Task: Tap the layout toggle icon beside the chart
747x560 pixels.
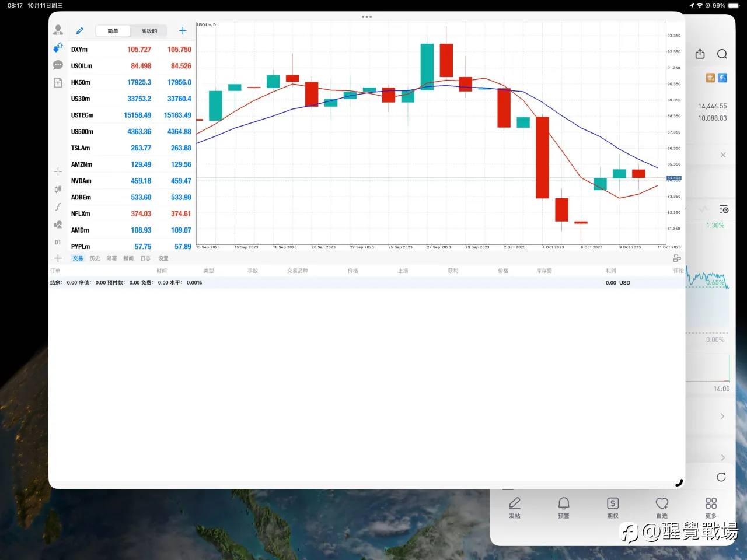Action: [677, 258]
